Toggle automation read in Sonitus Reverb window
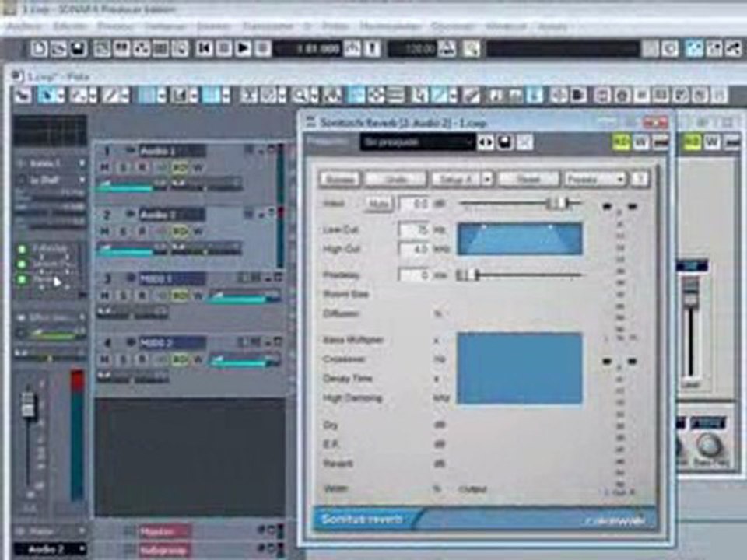Image resolution: width=747 pixels, height=560 pixels. [x=621, y=142]
